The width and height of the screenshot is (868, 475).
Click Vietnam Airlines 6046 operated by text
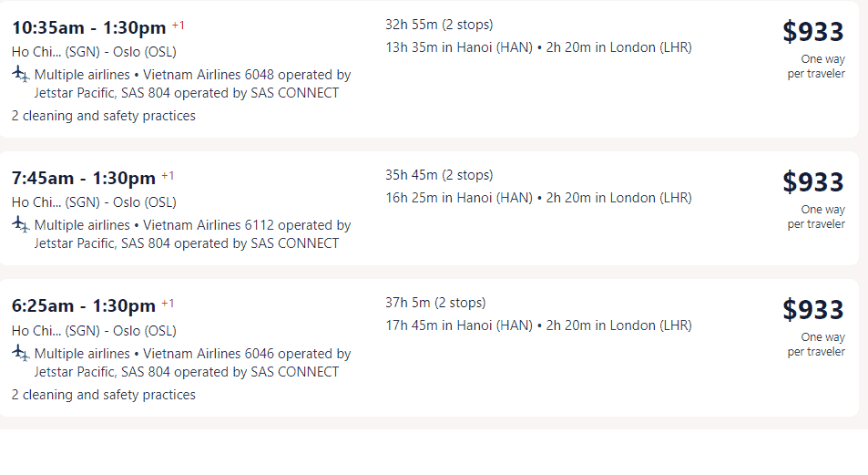pos(247,354)
